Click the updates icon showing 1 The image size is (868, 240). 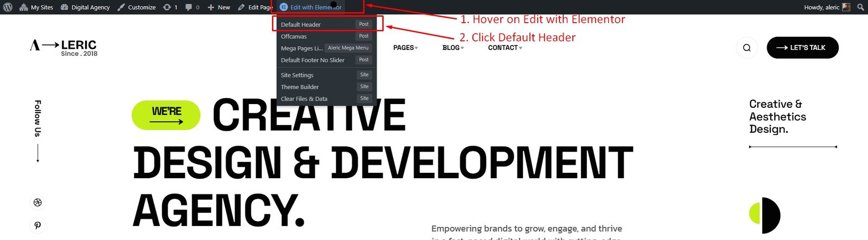pos(170,7)
